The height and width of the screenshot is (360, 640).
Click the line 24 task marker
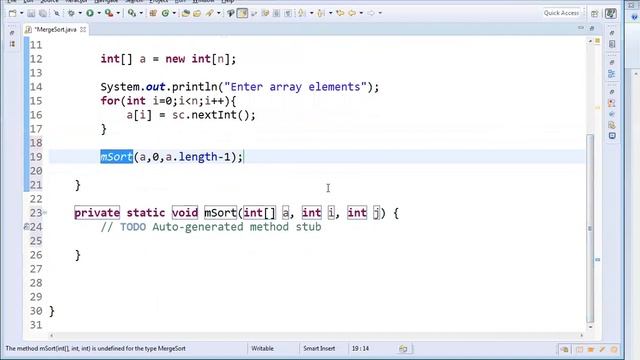(27, 227)
